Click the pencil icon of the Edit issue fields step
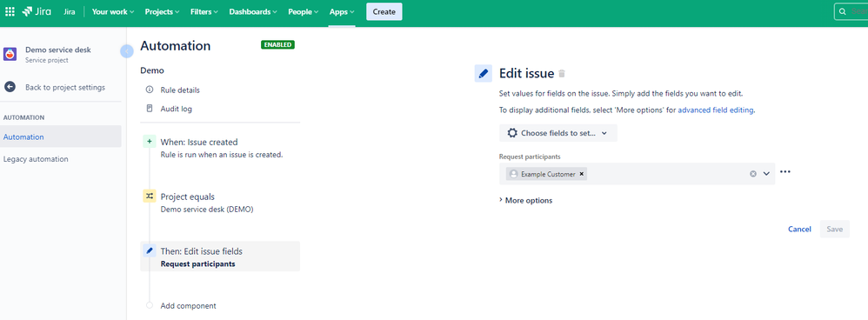 pos(149,250)
